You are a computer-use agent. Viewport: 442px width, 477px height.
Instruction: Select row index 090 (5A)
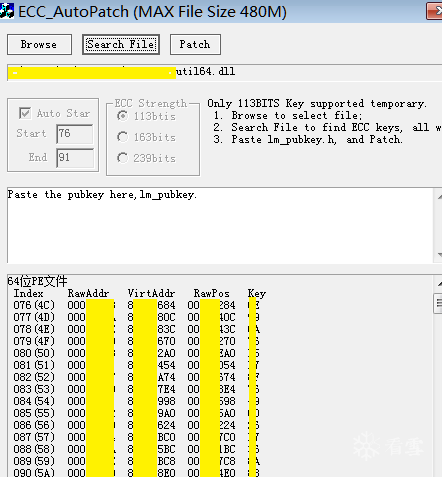[x=136, y=473]
